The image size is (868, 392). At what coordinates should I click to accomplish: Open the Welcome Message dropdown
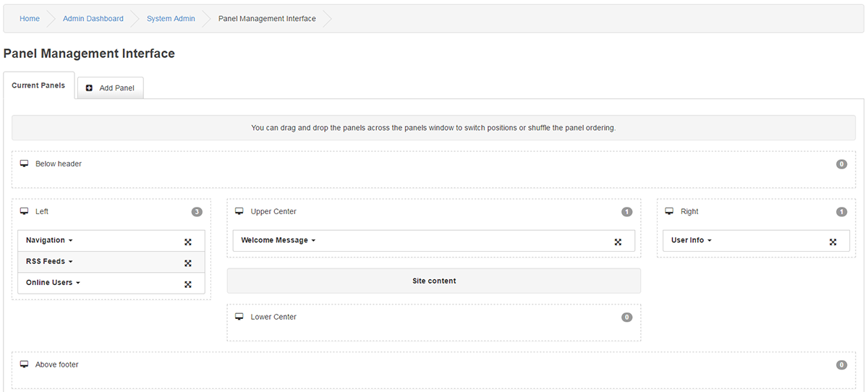coord(278,240)
